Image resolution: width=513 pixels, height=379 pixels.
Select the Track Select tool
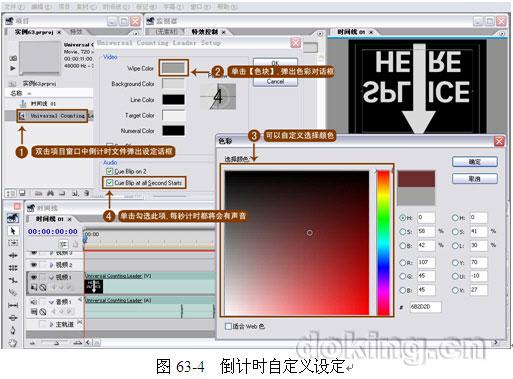pos(13,243)
